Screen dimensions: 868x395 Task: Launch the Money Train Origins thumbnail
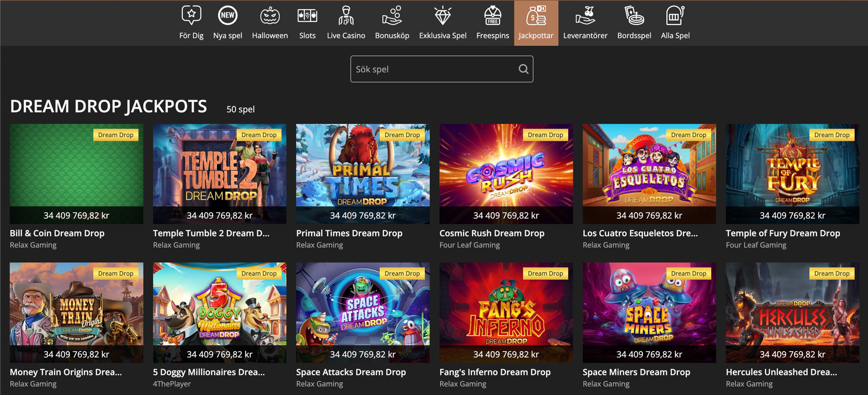[76, 312]
